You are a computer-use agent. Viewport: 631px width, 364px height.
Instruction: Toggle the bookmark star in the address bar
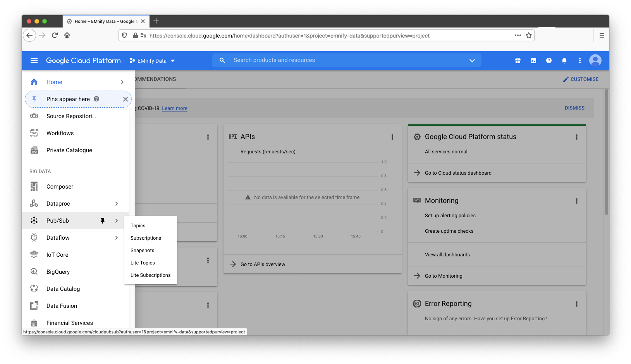pyautogui.click(x=529, y=35)
